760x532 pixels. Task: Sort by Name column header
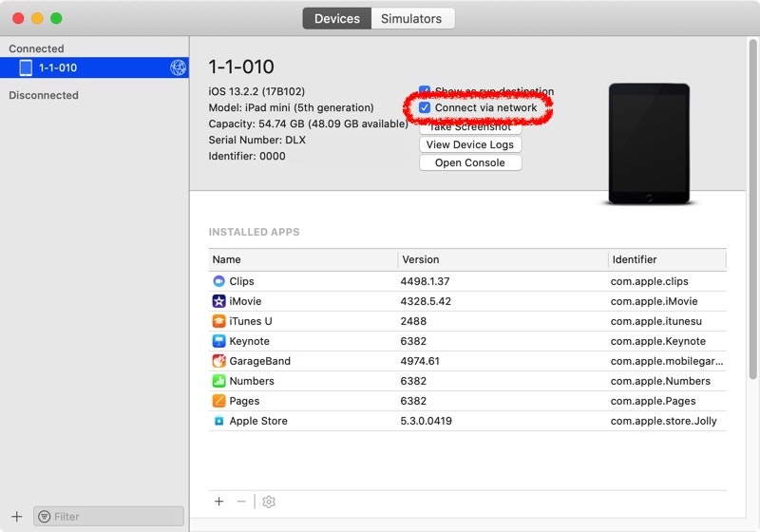[303, 259]
